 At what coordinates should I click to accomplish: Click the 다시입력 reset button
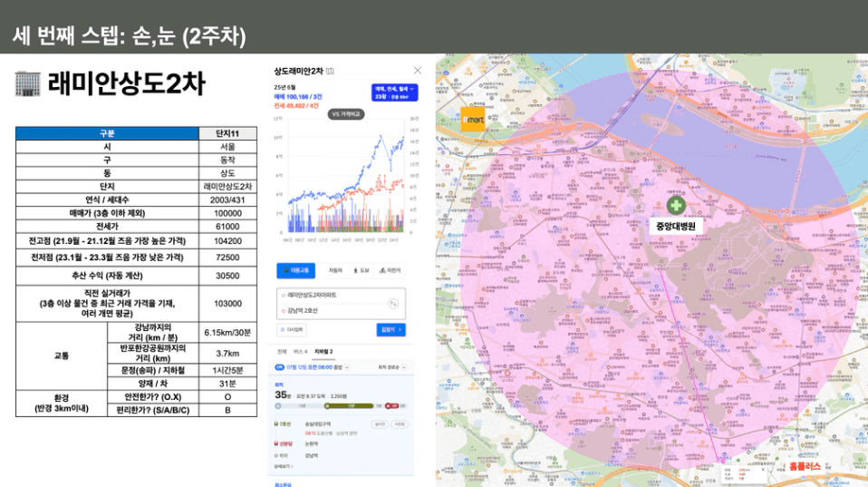click(x=292, y=329)
